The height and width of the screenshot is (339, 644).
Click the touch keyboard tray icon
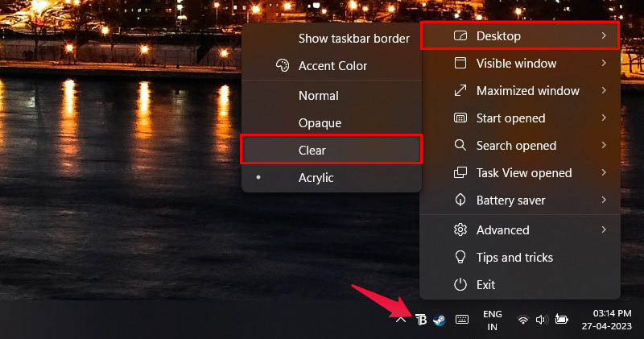point(462,320)
